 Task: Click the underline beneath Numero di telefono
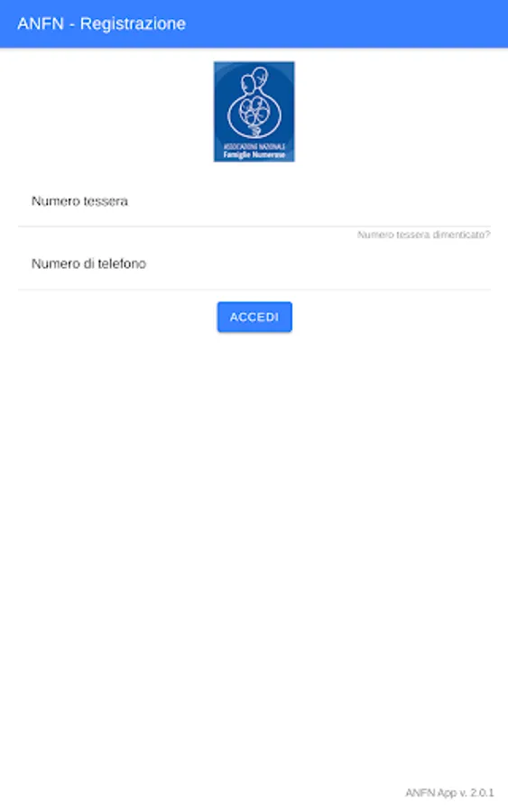254,289
